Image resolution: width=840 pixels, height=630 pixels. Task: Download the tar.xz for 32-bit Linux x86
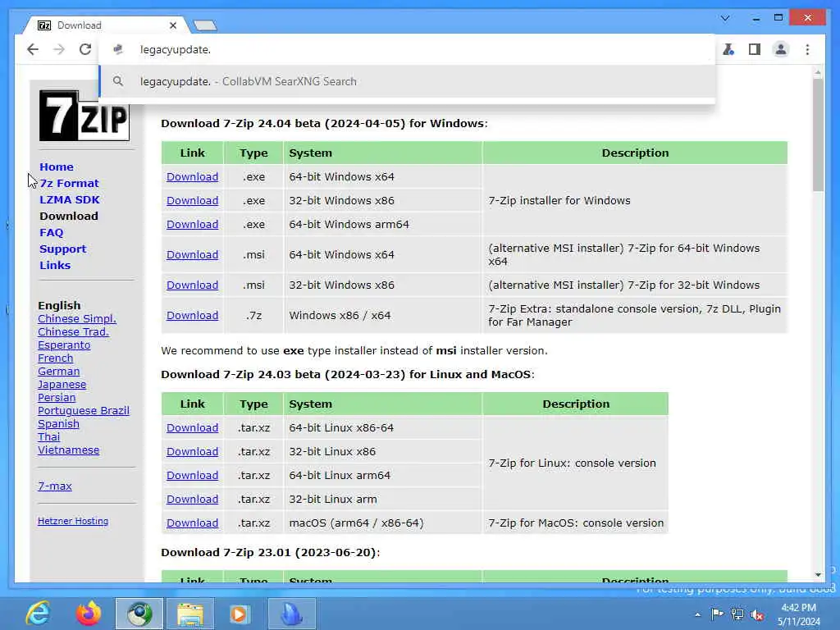192,452
